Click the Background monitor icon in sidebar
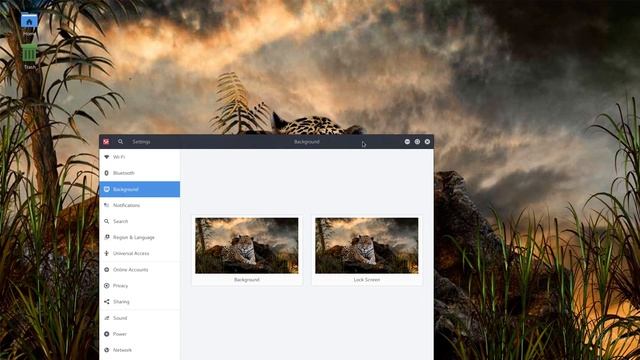 coord(107,189)
